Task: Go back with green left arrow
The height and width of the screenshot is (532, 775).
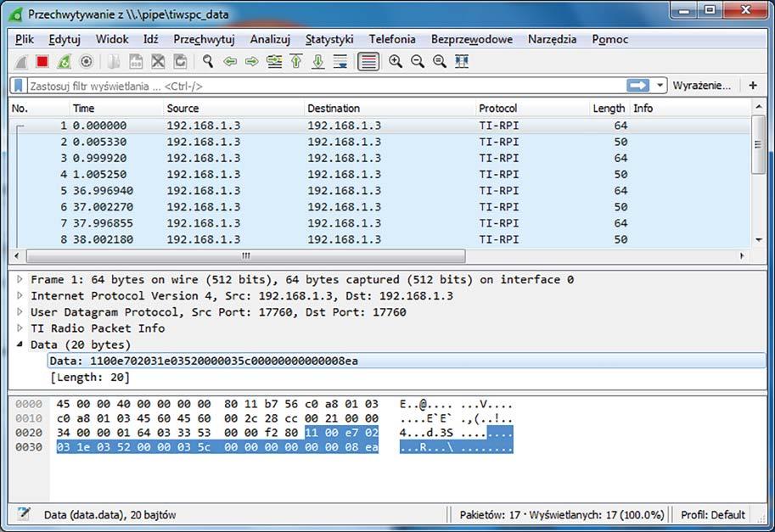Action: pos(230,62)
